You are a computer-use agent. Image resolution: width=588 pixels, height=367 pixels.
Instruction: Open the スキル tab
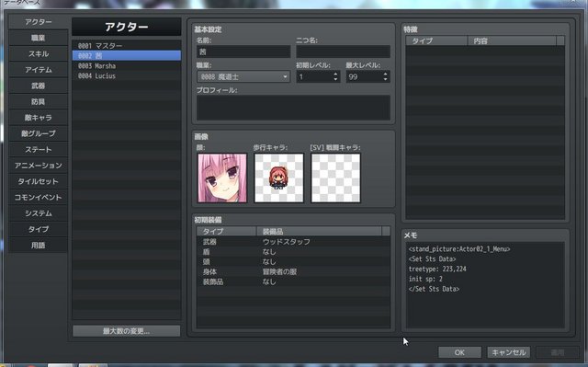pyautogui.click(x=39, y=54)
